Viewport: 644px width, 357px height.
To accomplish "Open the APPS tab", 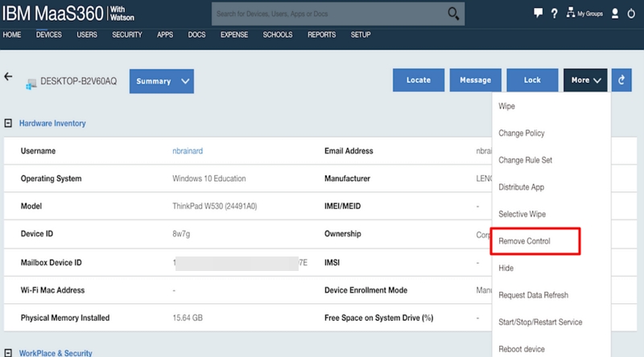I will click(x=165, y=35).
